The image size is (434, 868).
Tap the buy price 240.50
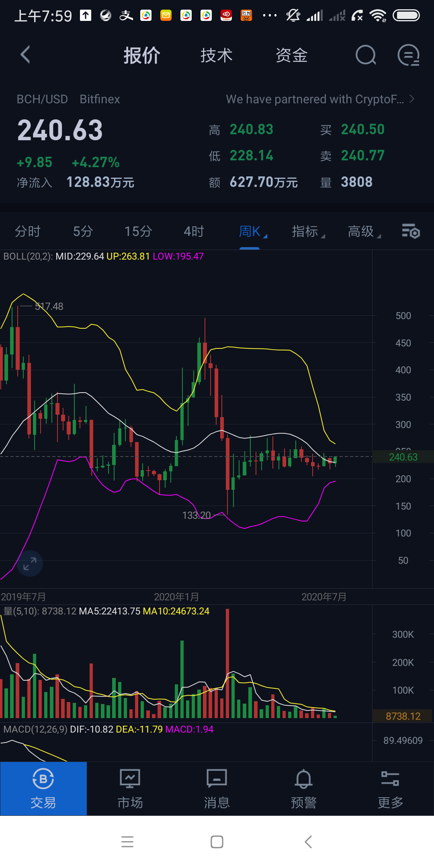tap(363, 129)
